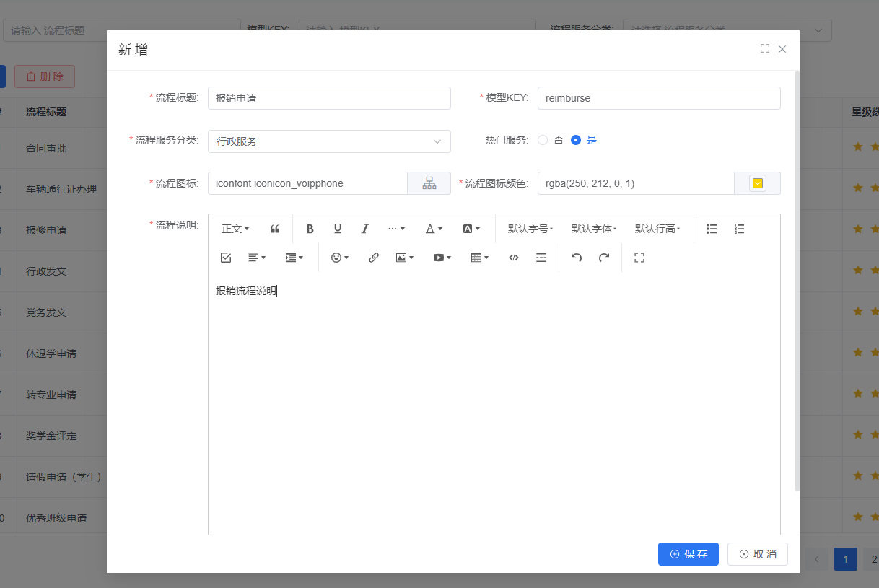
Task: Open the more text styles (···) dropdown
Action: (x=396, y=229)
